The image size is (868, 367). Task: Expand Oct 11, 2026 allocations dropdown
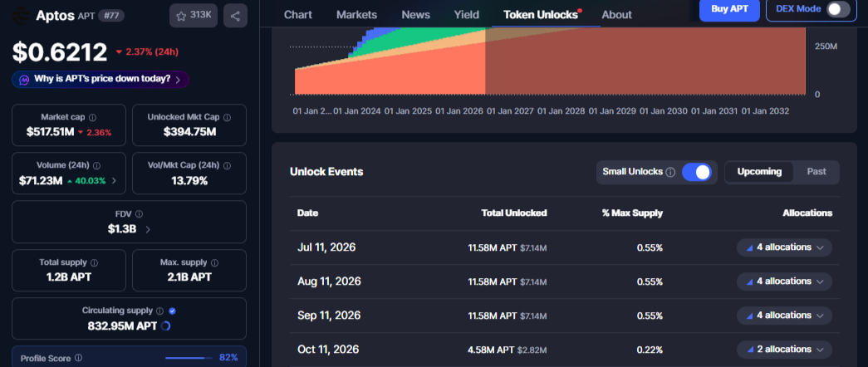click(x=784, y=350)
